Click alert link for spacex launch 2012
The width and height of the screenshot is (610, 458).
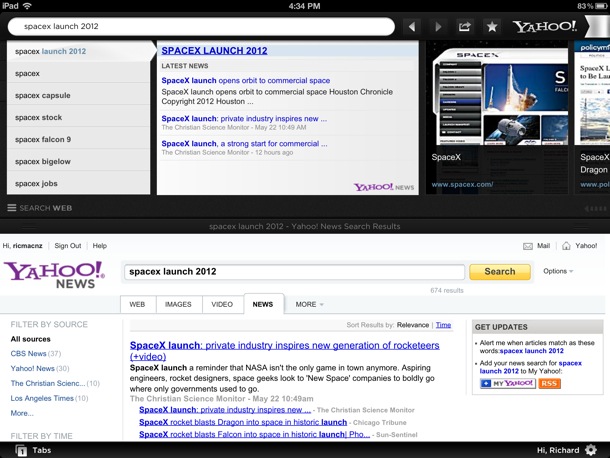(532, 351)
